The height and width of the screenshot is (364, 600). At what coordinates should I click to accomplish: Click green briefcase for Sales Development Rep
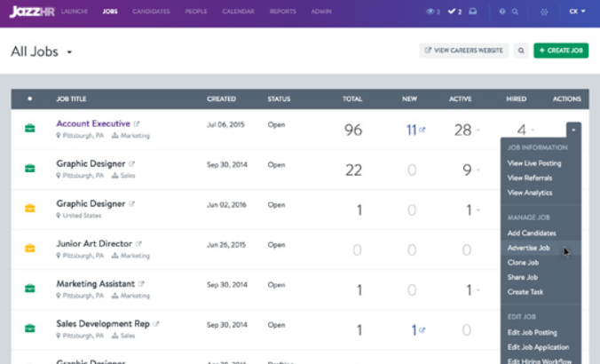(x=30, y=328)
